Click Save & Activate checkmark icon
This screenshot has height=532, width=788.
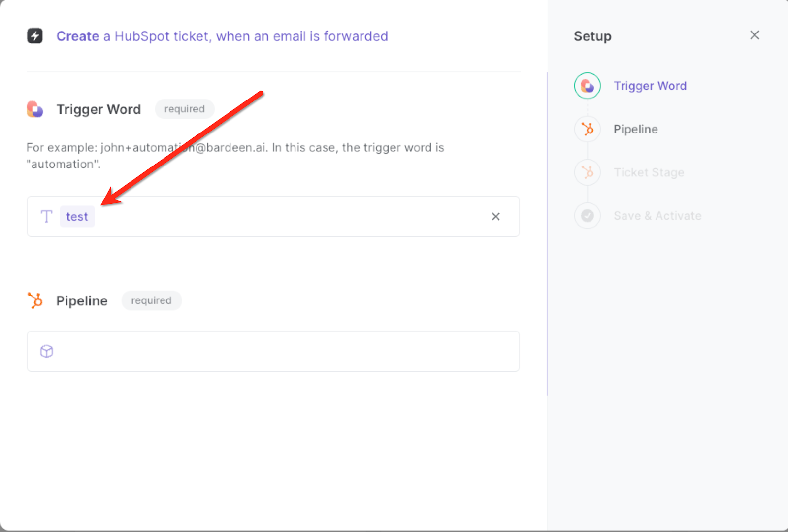588,216
